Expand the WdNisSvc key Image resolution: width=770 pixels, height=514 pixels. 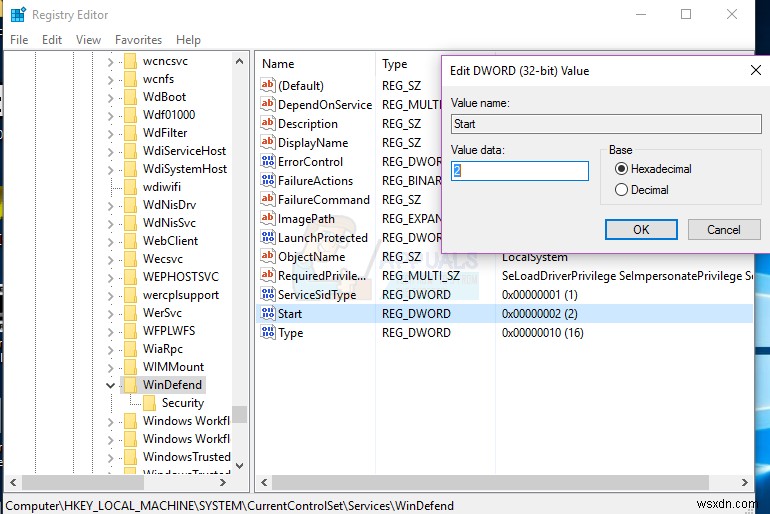click(x=110, y=224)
